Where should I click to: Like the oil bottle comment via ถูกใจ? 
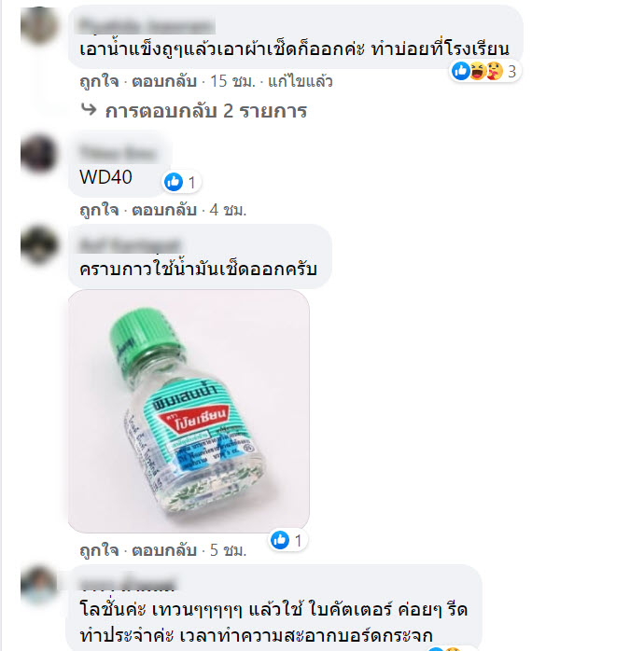(99, 550)
